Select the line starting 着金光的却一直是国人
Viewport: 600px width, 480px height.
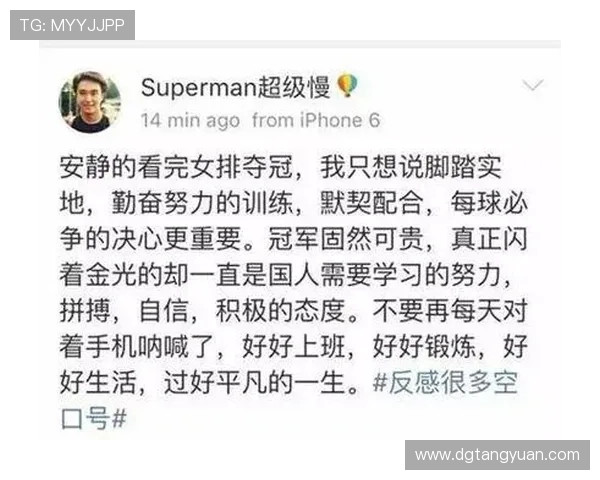(285, 275)
